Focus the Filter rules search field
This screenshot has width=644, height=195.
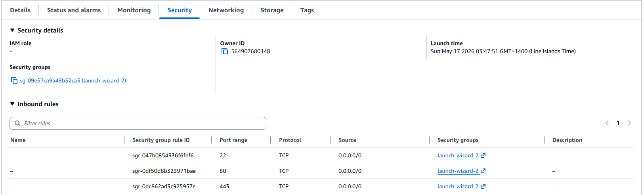coord(138,123)
